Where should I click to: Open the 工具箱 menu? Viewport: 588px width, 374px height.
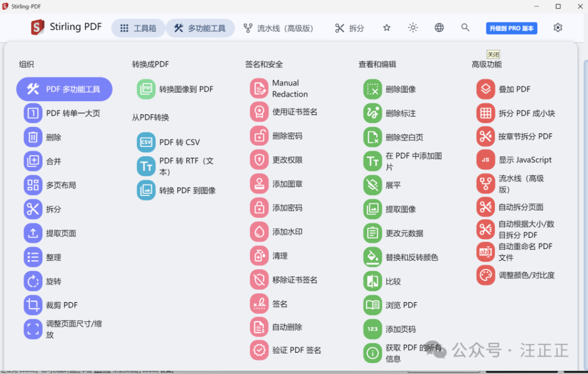coord(138,27)
